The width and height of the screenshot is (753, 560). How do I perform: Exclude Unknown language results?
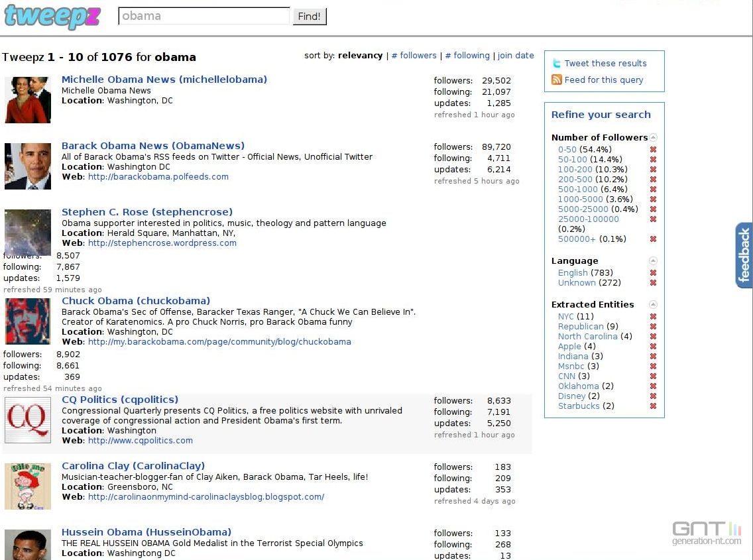653,283
